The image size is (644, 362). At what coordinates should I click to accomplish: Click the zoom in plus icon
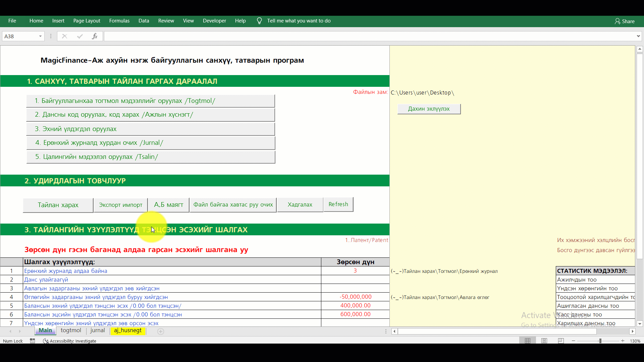click(623, 341)
